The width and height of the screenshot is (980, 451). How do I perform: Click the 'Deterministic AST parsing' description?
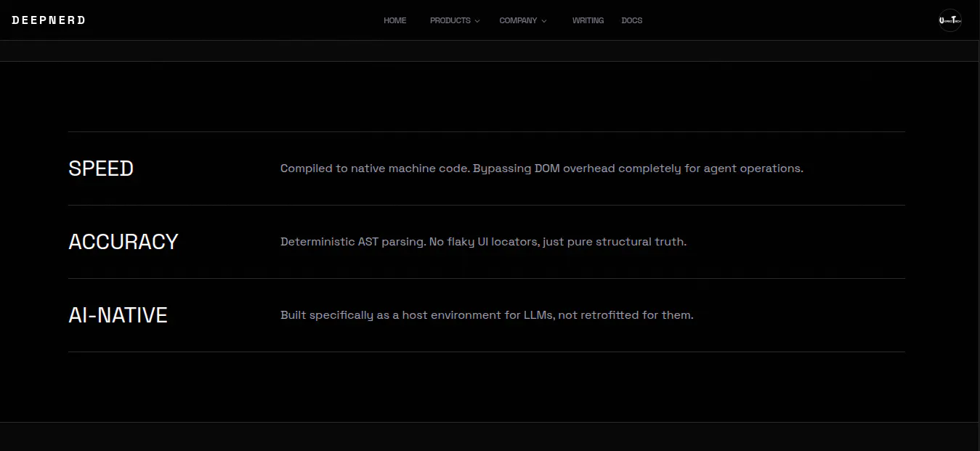(x=483, y=242)
